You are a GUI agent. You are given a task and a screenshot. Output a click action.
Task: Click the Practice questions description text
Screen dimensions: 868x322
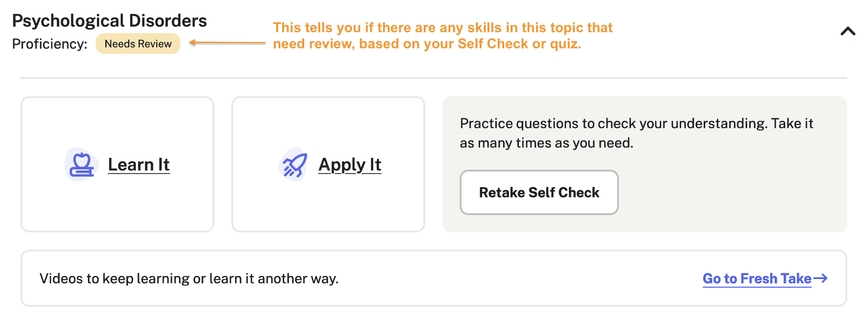(x=636, y=133)
